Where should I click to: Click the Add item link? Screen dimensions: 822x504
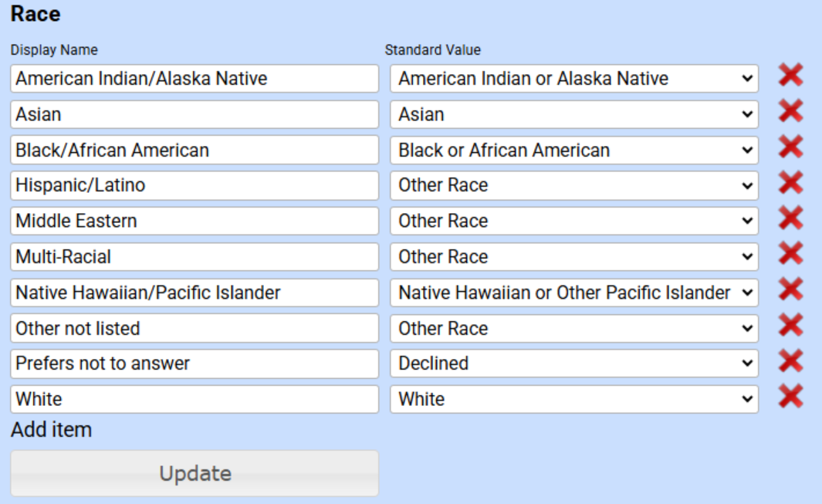[x=51, y=430]
